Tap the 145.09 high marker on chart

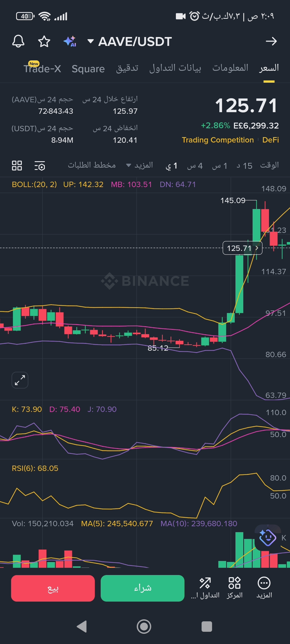[233, 200]
